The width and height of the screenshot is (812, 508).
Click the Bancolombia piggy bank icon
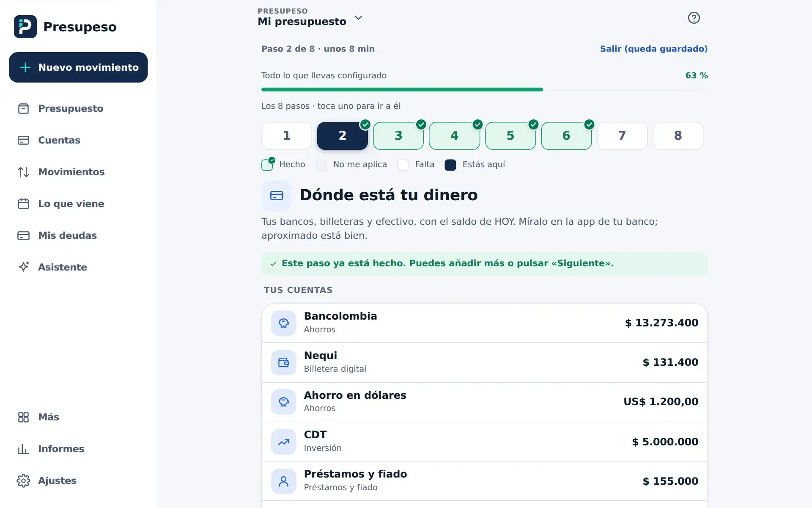coord(283,323)
